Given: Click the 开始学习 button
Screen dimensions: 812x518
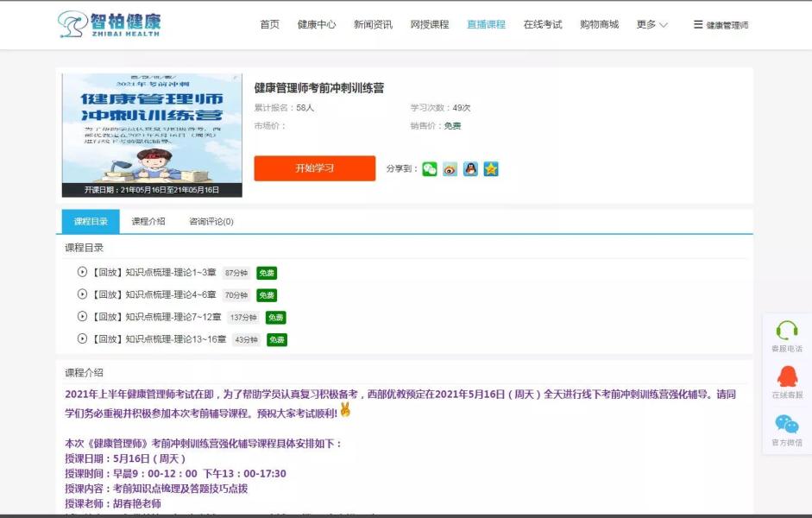Looking at the screenshot, I should (x=314, y=168).
